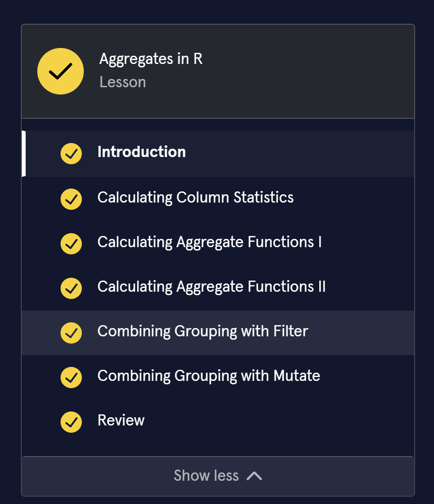
Task: Click the Lesson subtitle label in header
Action: coord(123,82)
